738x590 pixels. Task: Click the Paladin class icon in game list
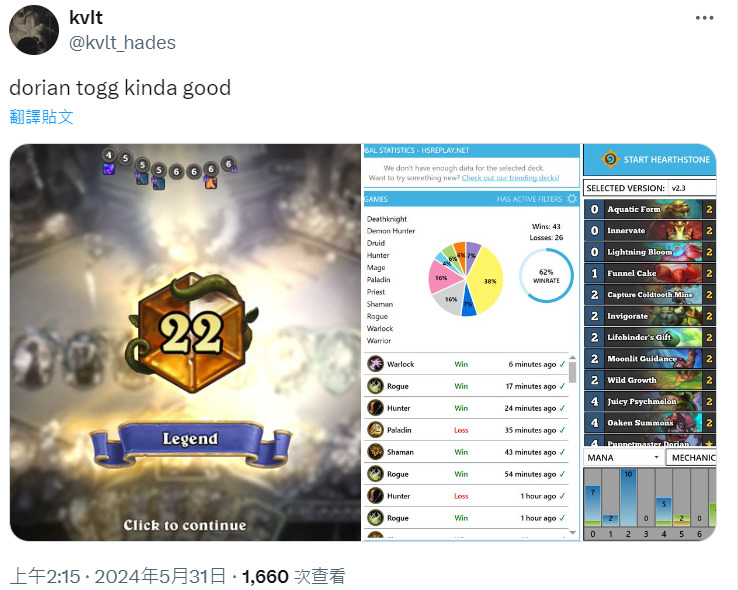point(375,430)
